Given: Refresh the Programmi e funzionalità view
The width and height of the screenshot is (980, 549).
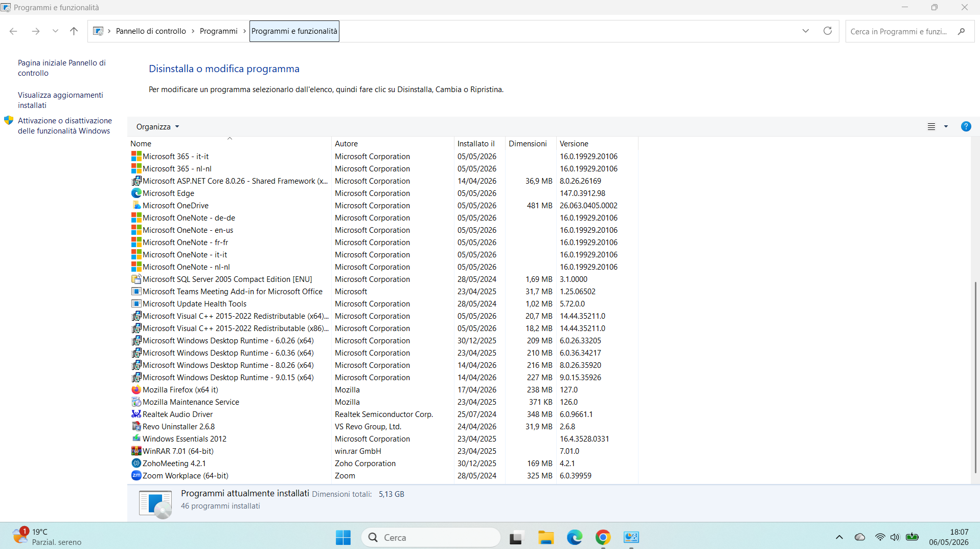Looking at the screenshot, I should tap(827, 31).
